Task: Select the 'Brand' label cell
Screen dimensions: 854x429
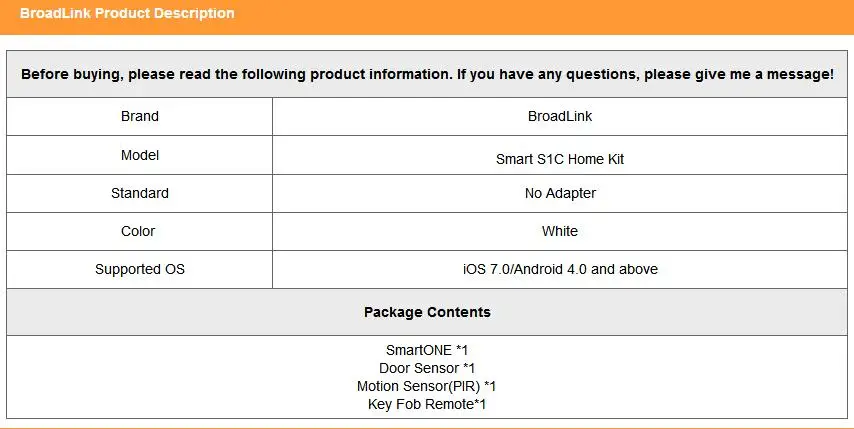Action: tap(140, 116)
